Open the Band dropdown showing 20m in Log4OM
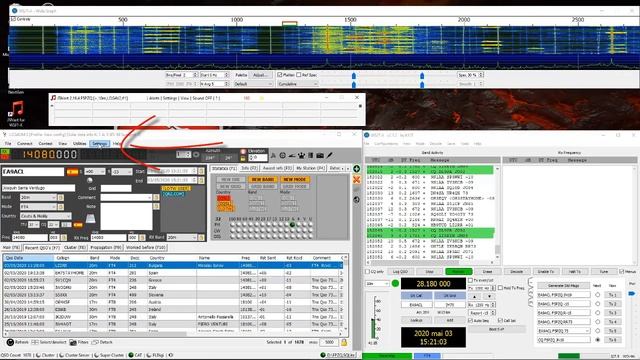Image resolution: width=640 pixels, height=360 pixels. [38, 198]
